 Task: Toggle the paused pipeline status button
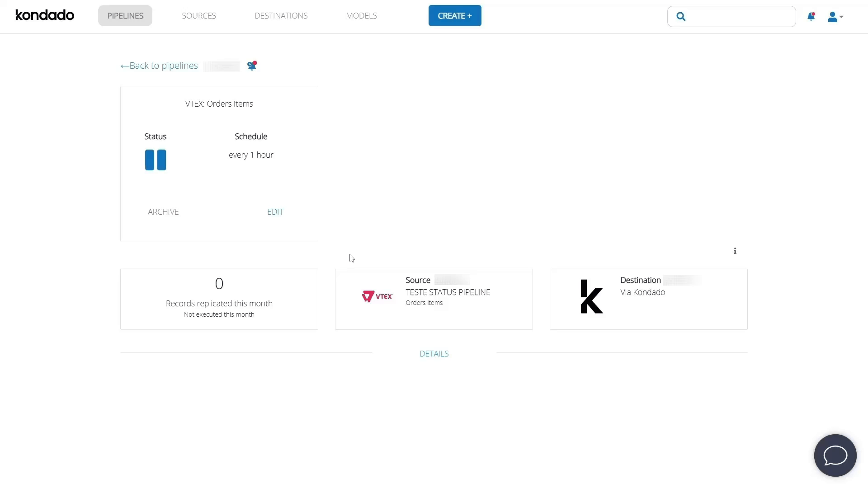point(156,160)
